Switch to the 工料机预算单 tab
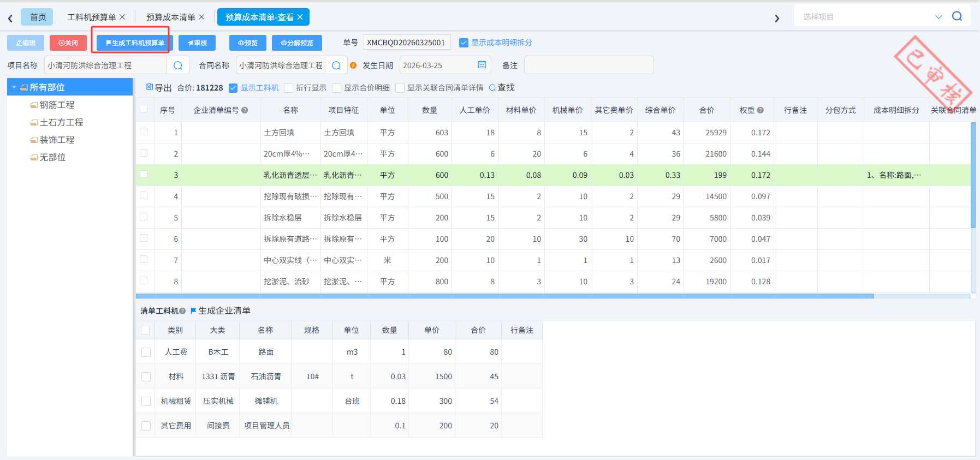Image resolution: width=980 pixels, height=460 pixels. (91, 17)
